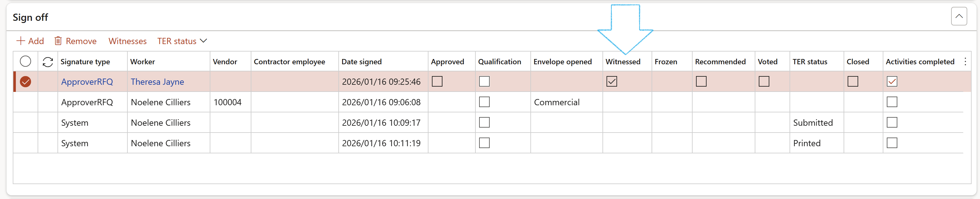Viewport: 980px width, 199px height.
Task: Open the ApproverRFQ link in first row
Action: [x=87, y=82]
